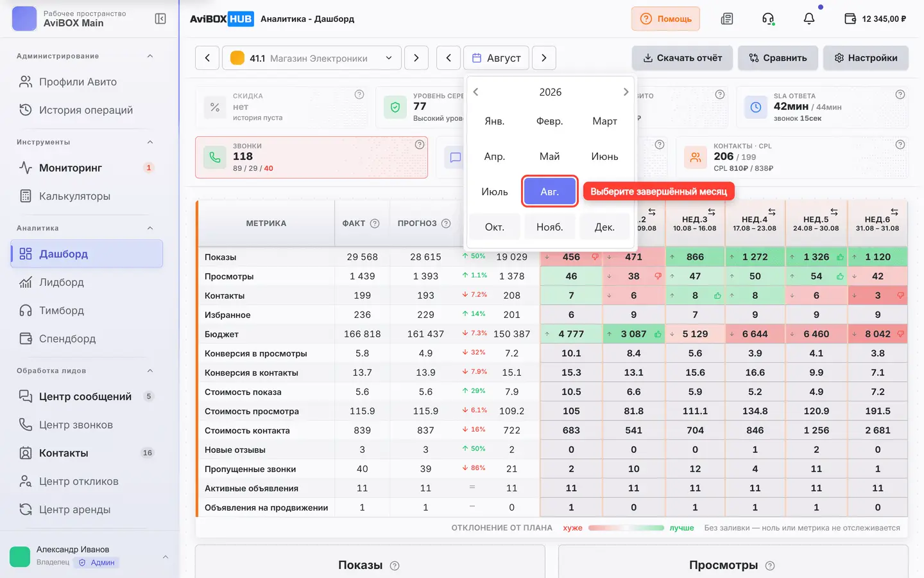924x578 pixels.
Task: Toggle swap icon on НЕД.6 column
Action: [x=894, y=211]
